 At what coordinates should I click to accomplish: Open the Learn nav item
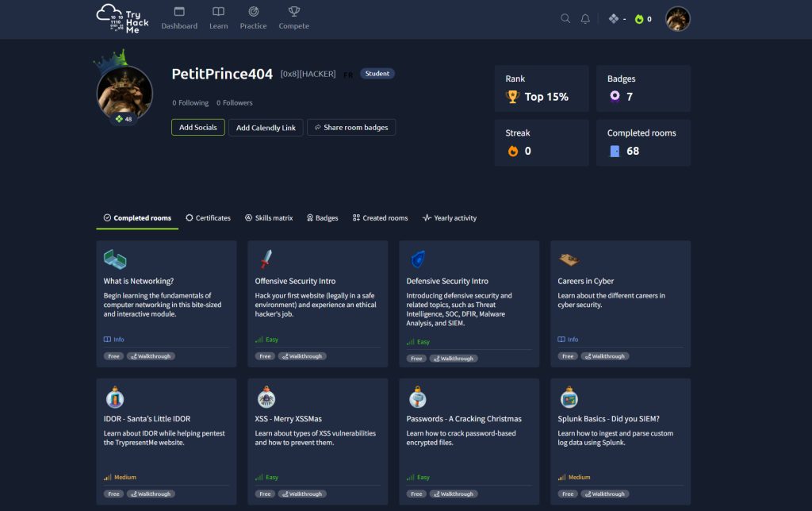pyautogui.click(x=219, y=19)
